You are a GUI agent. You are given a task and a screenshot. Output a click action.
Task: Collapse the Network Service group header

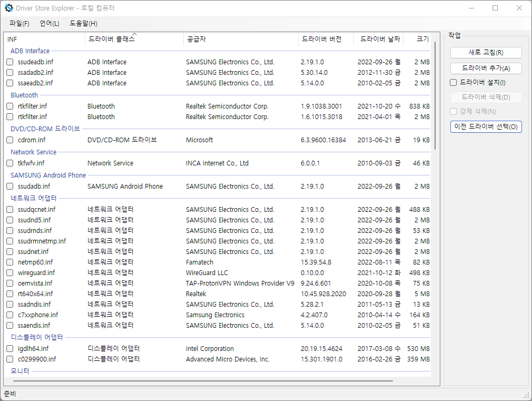pos(33,152)
